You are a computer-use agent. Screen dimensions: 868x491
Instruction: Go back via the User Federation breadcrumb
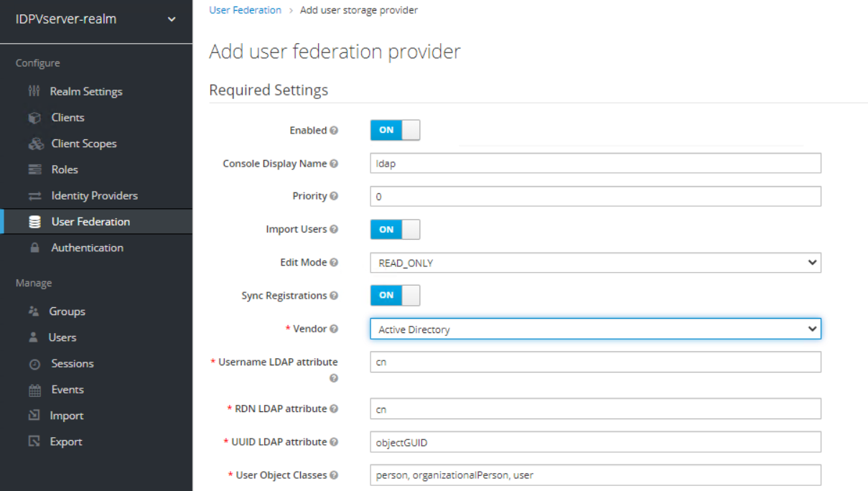click(x=244, y=9)
